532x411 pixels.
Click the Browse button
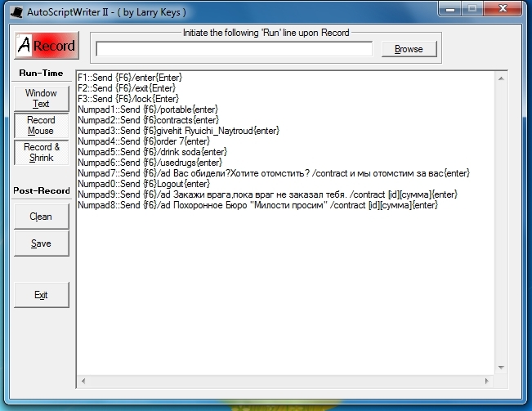[409, 49]
